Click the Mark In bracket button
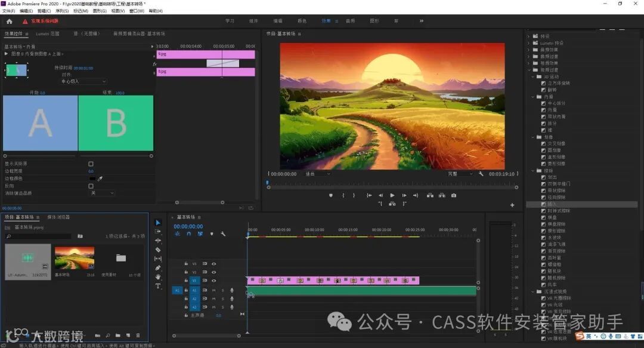Image resolution: width=644 pixels, height=348 pixels. coord(343,195)
